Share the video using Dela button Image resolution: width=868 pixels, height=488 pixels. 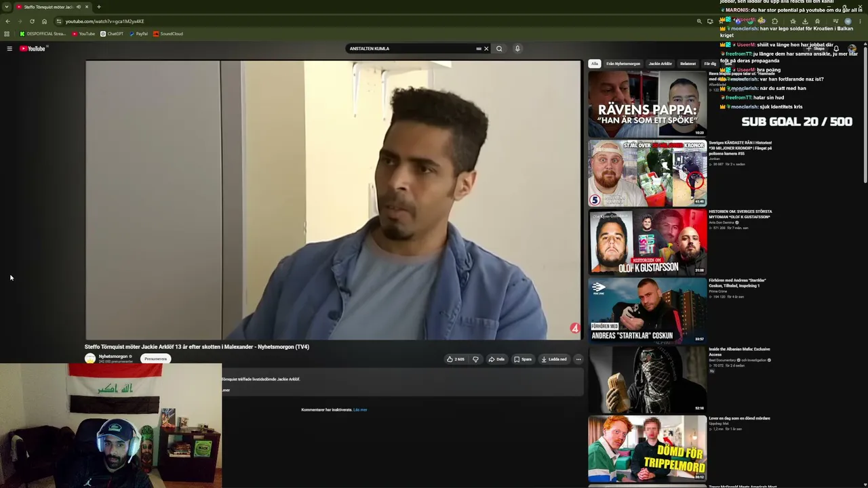pyautogui.click(x=497, y=359)
